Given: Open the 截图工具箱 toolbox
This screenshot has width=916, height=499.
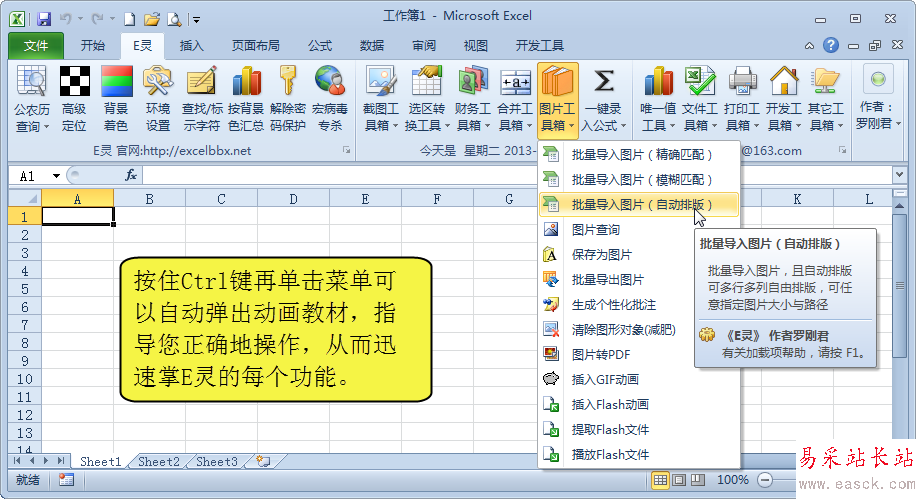Looking at the screenshot, I should (x=381, y=99).
